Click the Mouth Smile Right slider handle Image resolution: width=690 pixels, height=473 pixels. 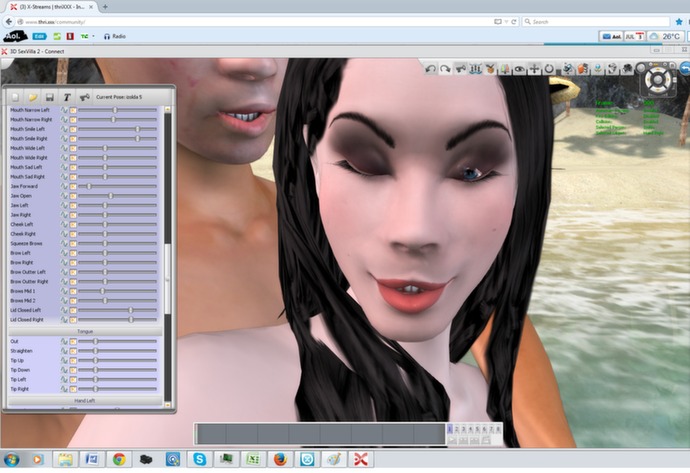tap(138, 139)
